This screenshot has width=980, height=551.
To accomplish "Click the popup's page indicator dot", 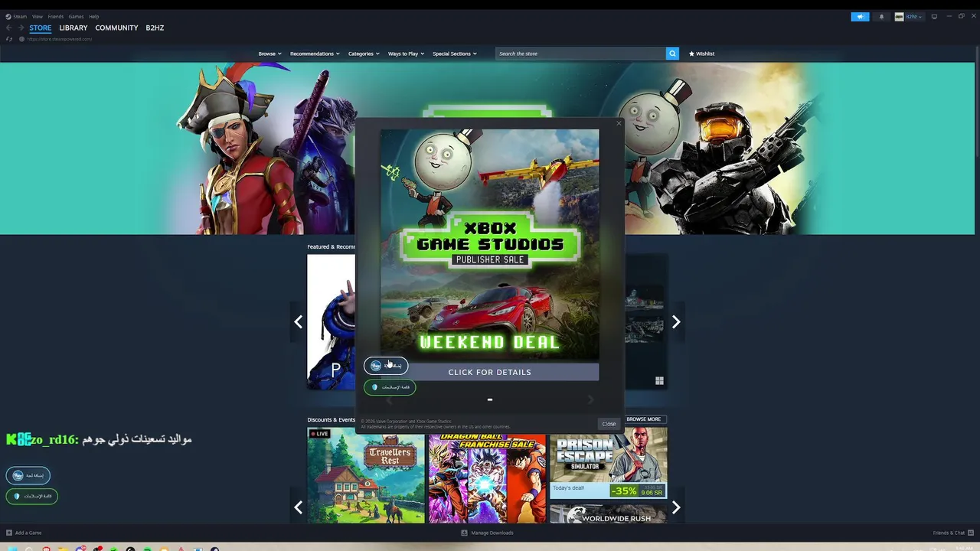I will (490, 399).
